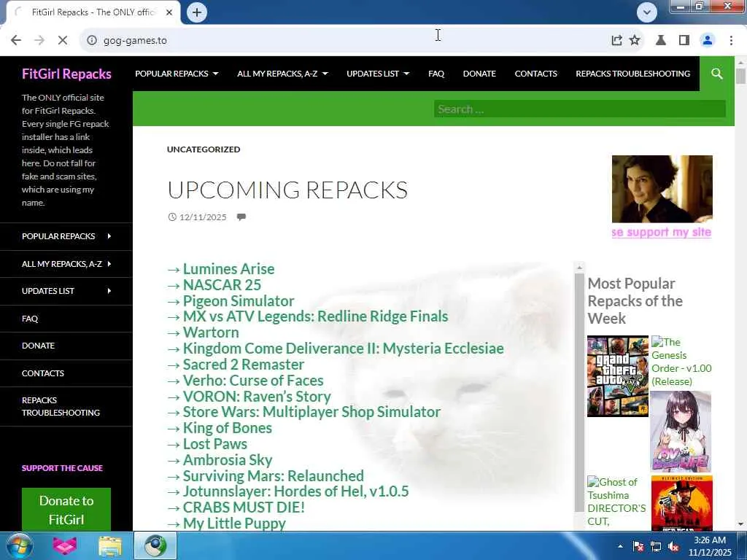Image resolution: width=747 pixels, height=560 pixels.
Task: Open sidebar REPACKS TROUBLESHOOTING link
Action: [x=61, y=407]
